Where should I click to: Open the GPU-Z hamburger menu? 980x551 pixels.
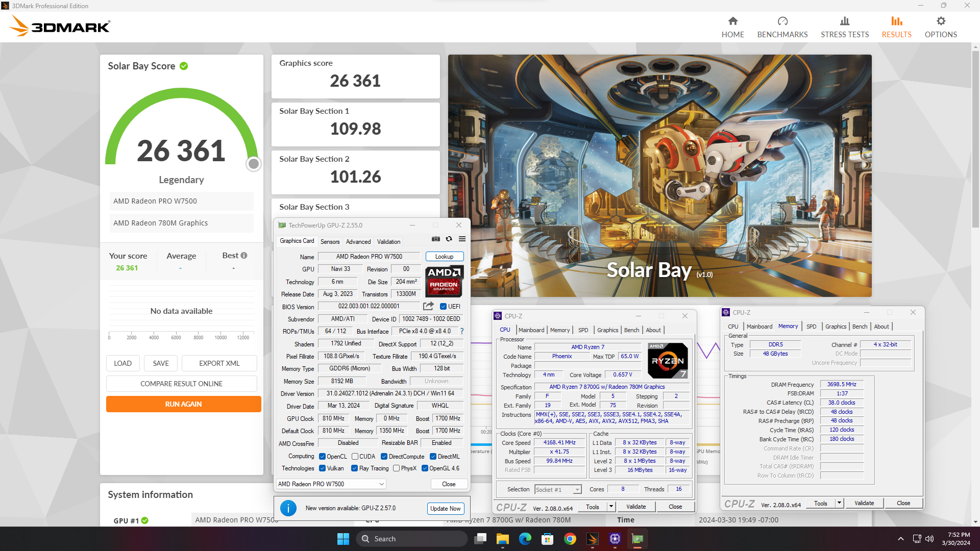coord(462,239)
